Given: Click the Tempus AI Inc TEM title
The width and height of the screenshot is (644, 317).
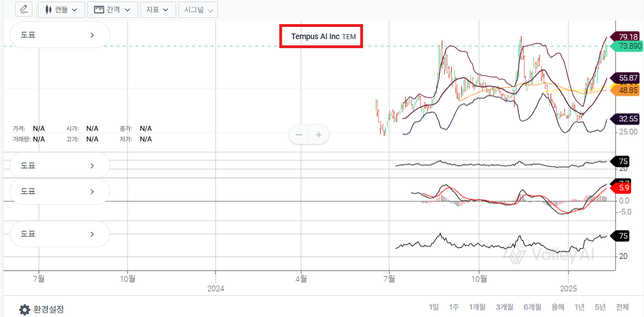Looking at the screenshot, I should pyautogui.click(x=323, y=36).
